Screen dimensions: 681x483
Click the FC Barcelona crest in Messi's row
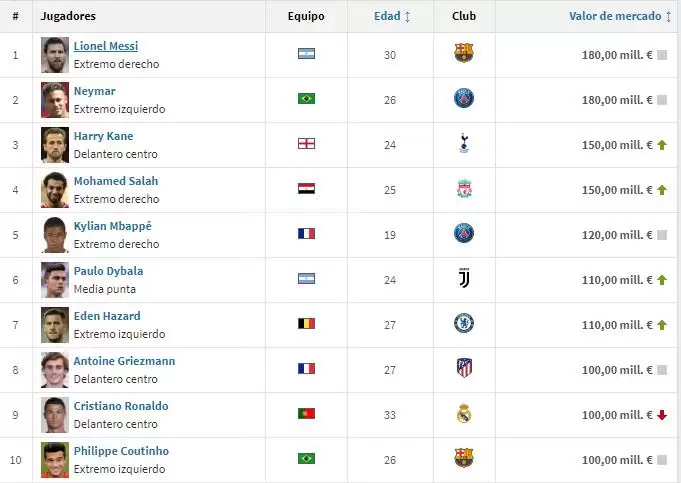463,54
